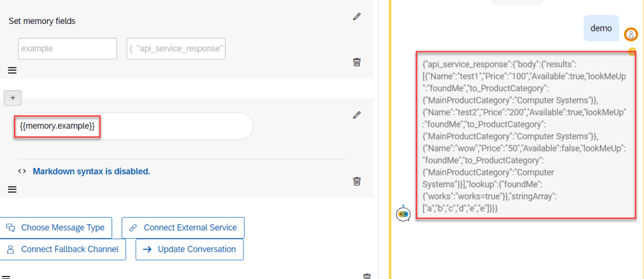Click the user avatar icon in chat
Image resolution: width=644 pixels, height=279 pixels.
tap(630, 34)
